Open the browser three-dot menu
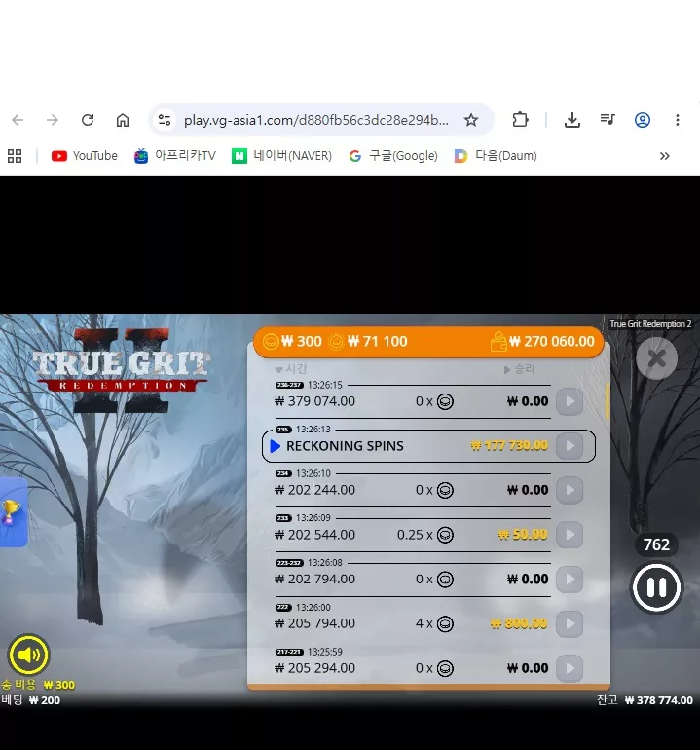 coord(677,120)
